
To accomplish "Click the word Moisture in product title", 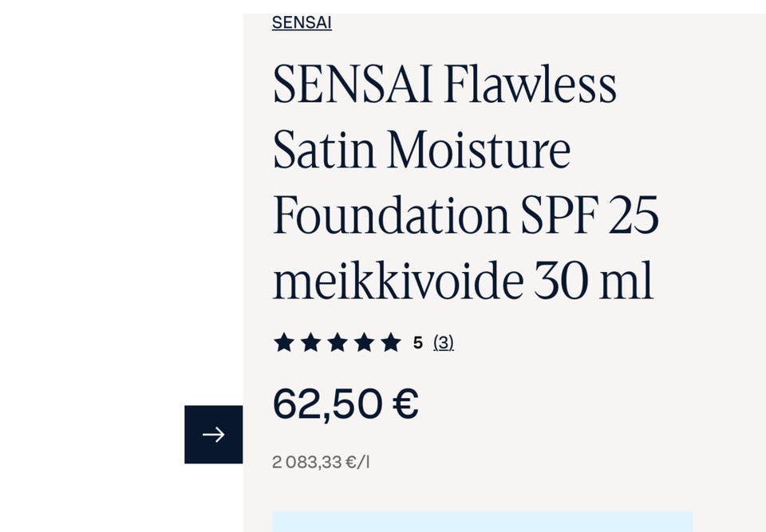I will [479, 150].
